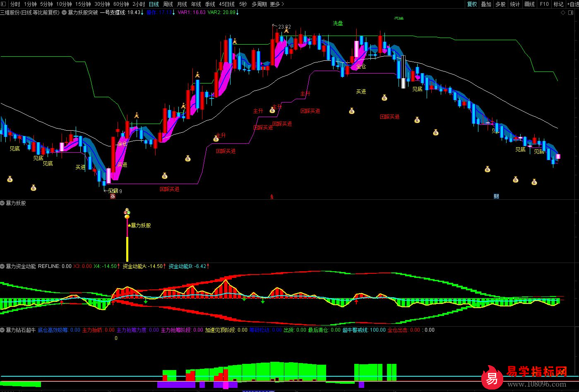Click the running man icon beside 23.92 high
Viewport: 579px width, 392px height.
click(286, 31)
